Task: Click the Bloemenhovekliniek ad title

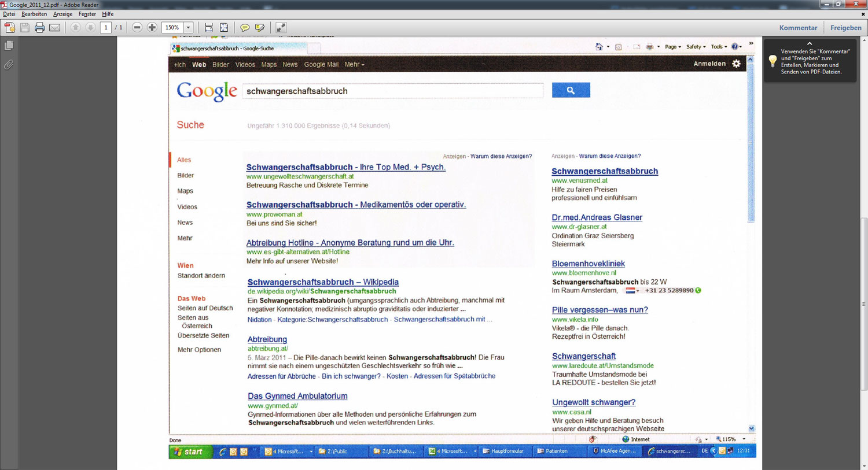Action: pos(588,264)
